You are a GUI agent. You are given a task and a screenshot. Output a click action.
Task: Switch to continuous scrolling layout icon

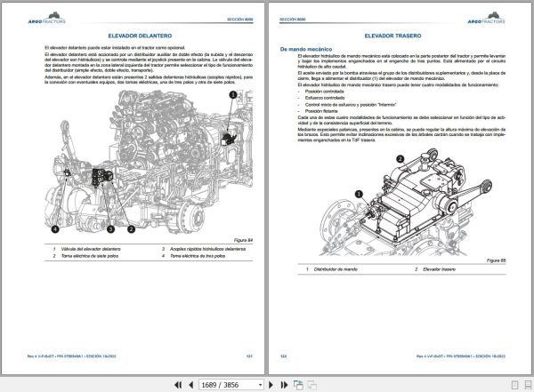(528, 385)
